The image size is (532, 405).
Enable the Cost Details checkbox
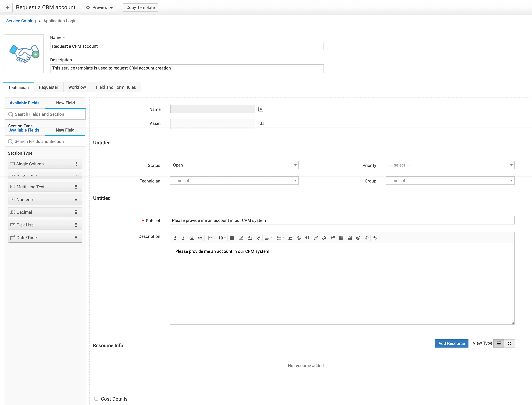point(96,398)
